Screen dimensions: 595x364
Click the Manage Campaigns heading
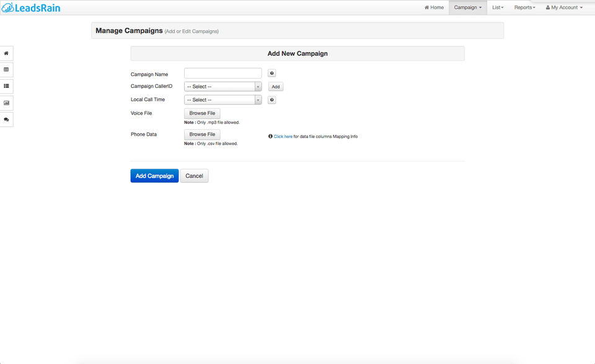(x=129, y=31)
